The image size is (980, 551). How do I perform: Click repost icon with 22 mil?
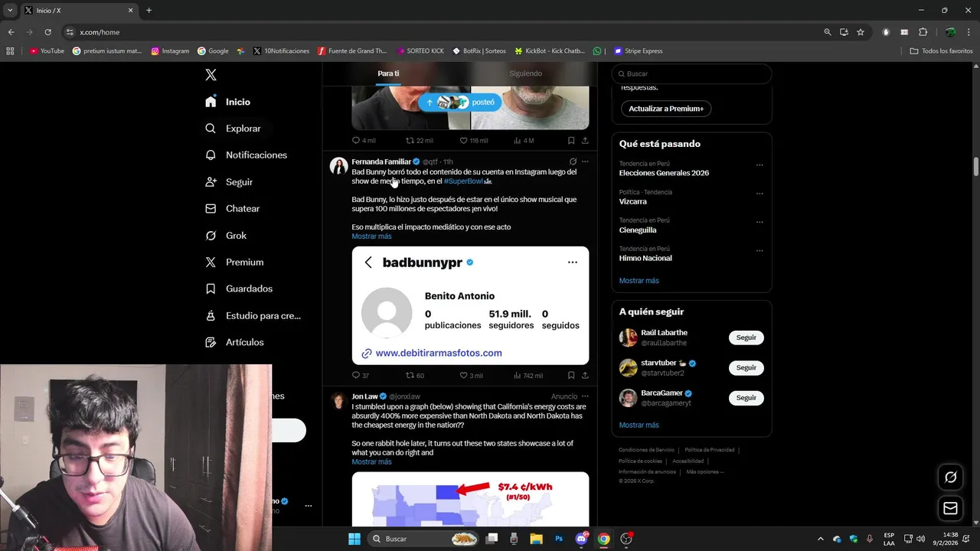coord(410,141)
